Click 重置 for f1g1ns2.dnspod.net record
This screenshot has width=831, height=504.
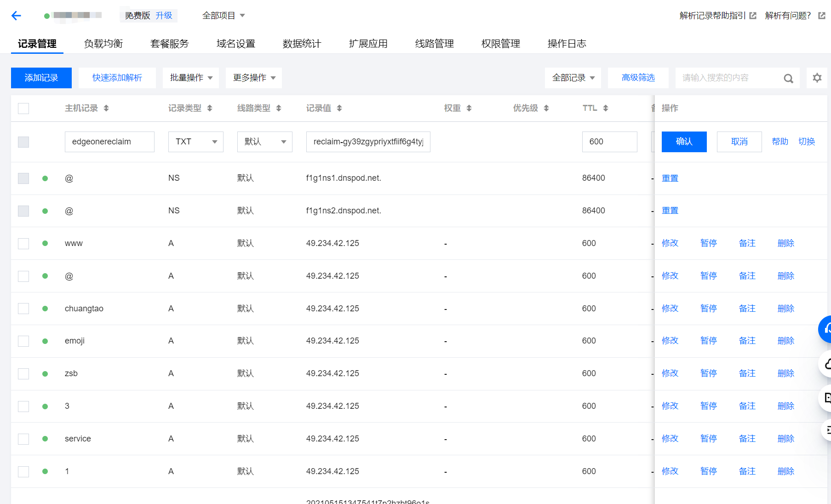click(670, 210)
